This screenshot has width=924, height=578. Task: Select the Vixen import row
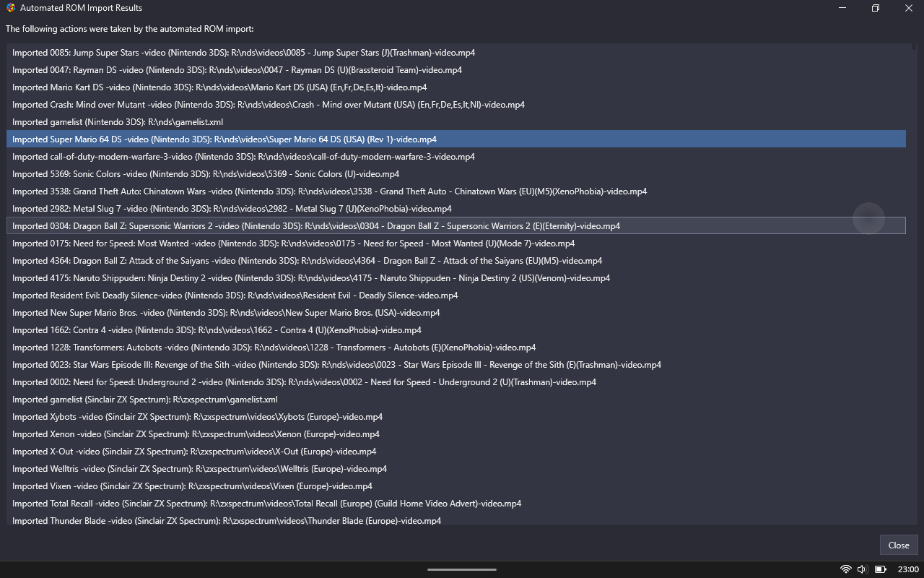pos(456,486)
